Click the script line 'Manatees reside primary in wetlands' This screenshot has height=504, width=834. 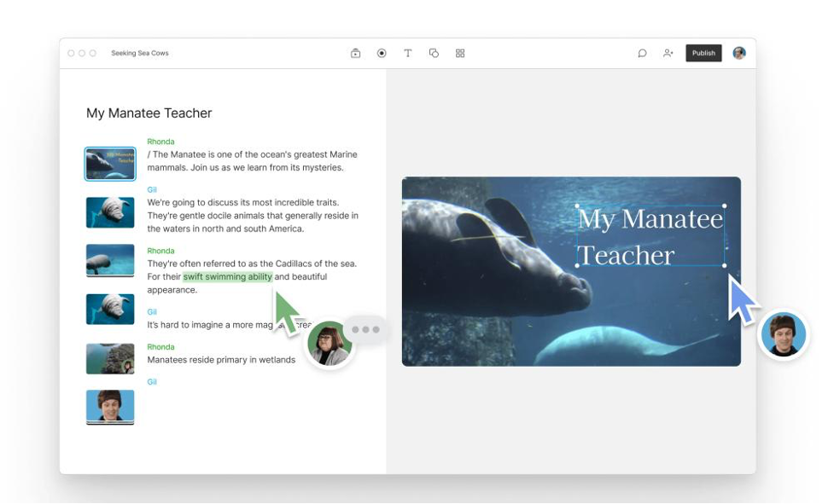click(x=221, y=360)
